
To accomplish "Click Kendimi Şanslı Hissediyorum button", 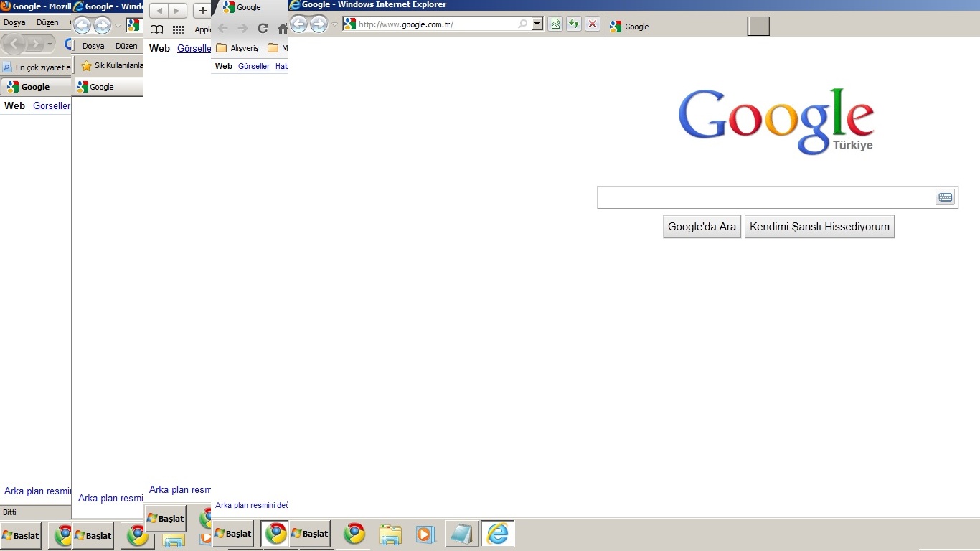I will point(819,227).
